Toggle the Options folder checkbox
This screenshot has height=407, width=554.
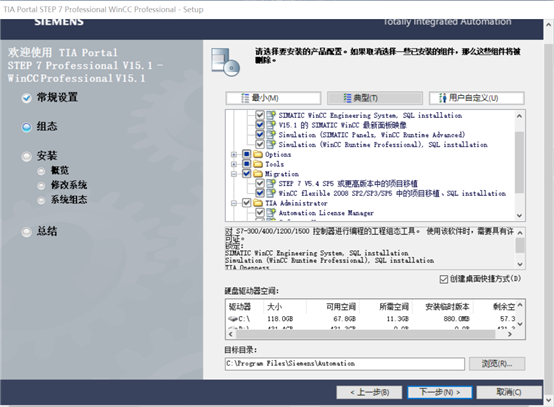pyautogui.click(x=247, y=154)
